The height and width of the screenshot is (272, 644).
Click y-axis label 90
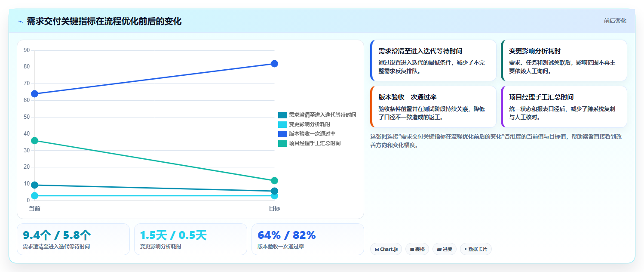pos(27,50)
